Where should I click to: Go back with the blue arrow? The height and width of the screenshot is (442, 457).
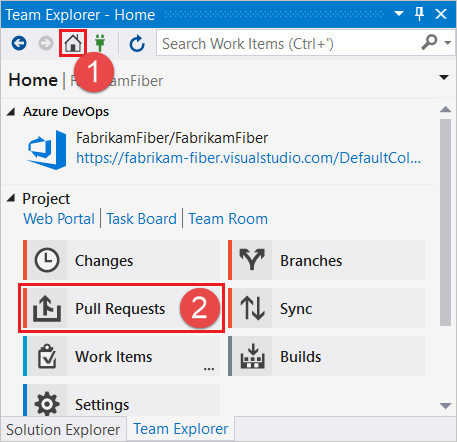(19, 43)
